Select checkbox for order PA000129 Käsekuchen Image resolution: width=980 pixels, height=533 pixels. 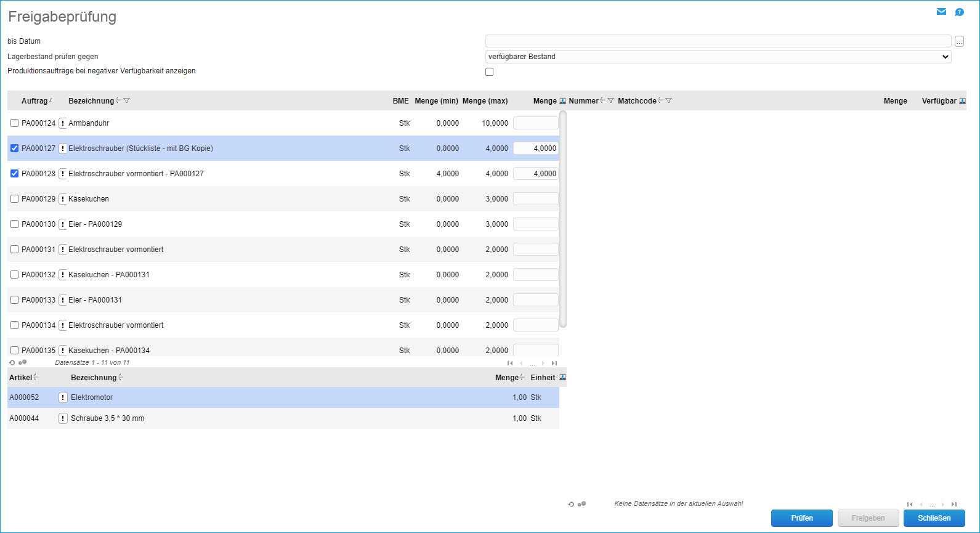pyautogui.click(x=15, y=199)
